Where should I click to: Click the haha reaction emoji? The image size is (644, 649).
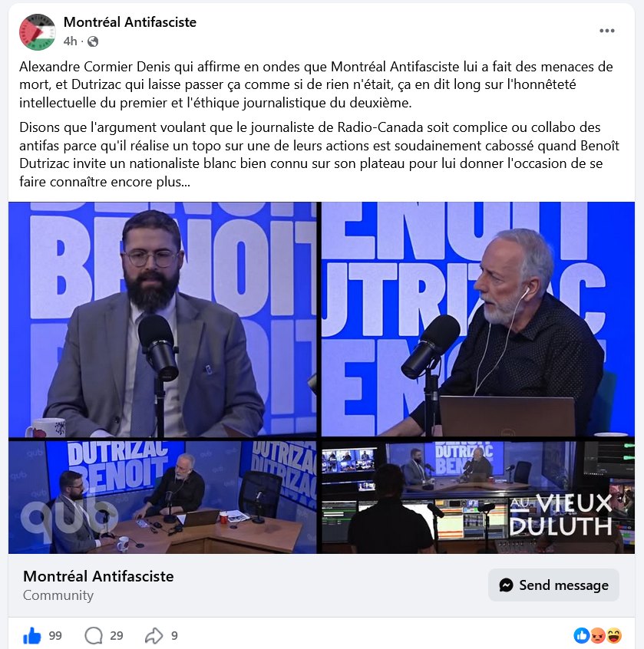(x=614, y=635)
